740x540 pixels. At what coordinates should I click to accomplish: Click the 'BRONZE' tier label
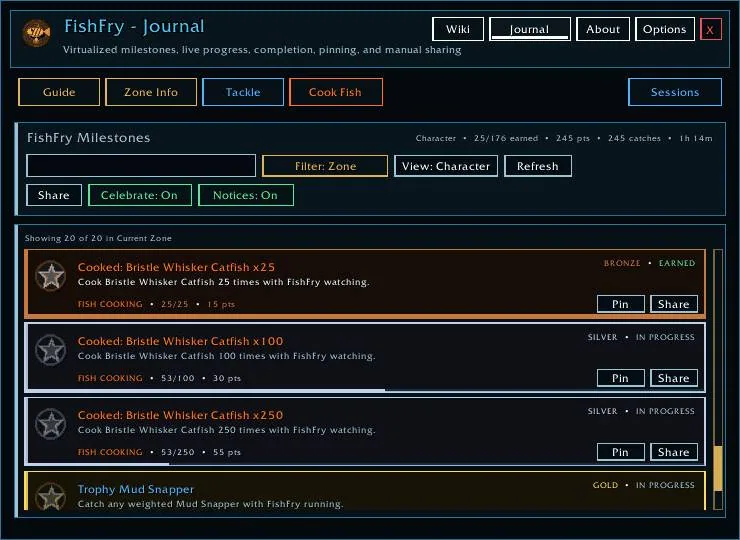click(x=622, y=263)
